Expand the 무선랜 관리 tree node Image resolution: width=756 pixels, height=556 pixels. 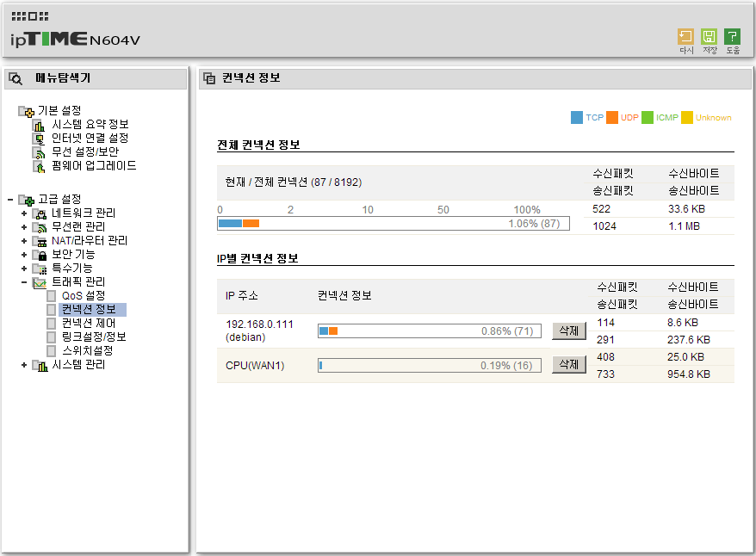(23, 227)
